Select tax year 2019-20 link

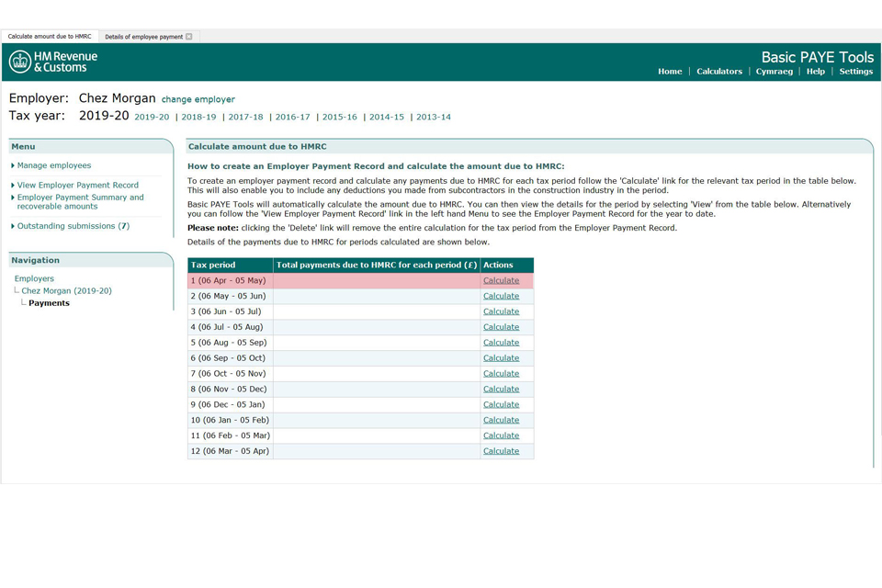(152, 117)
